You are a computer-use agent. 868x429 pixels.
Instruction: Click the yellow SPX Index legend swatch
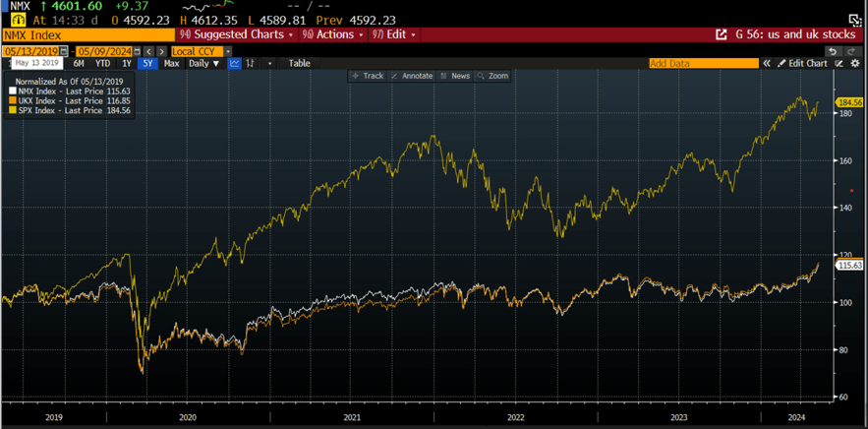(x=13, y=110)
